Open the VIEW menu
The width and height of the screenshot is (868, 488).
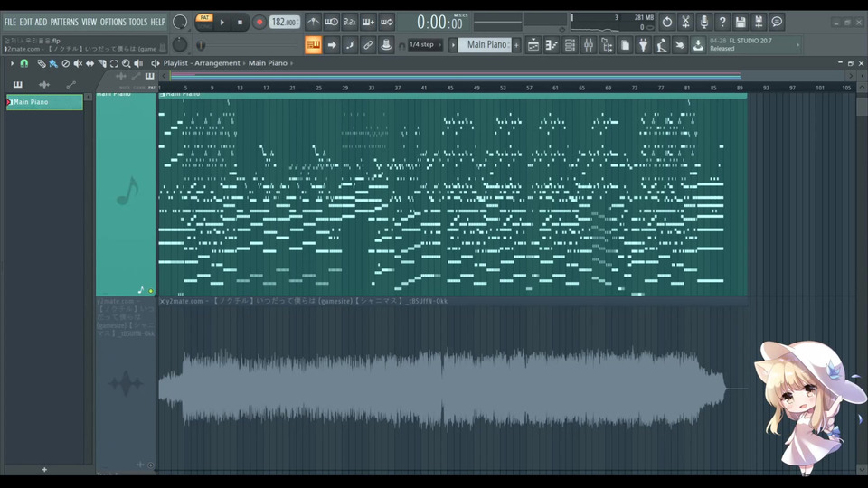coord(90,22)
